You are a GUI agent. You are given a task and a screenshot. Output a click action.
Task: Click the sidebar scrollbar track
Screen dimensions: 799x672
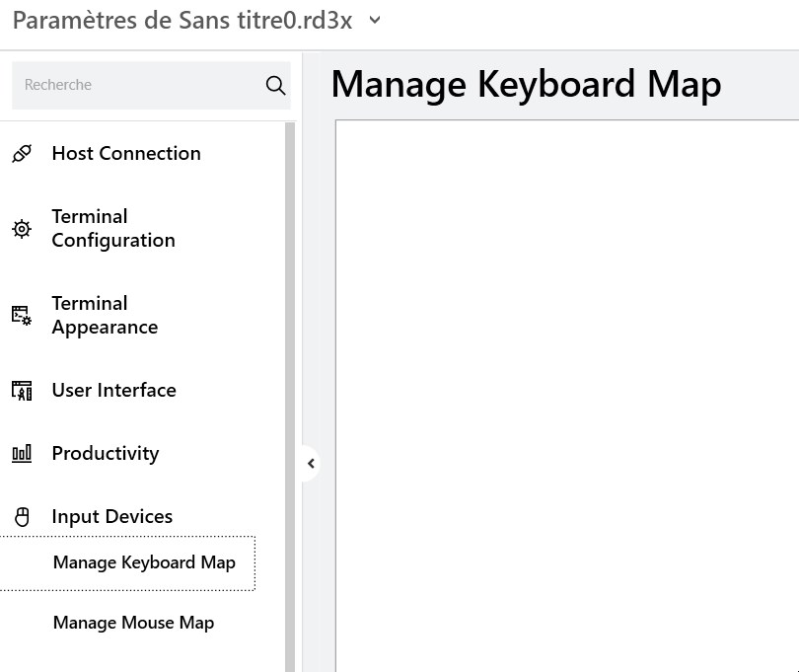tap(287, 395)
